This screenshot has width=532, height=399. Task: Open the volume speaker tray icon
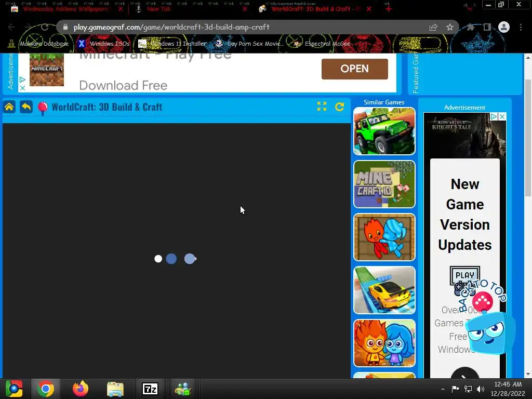click(481, 389)
